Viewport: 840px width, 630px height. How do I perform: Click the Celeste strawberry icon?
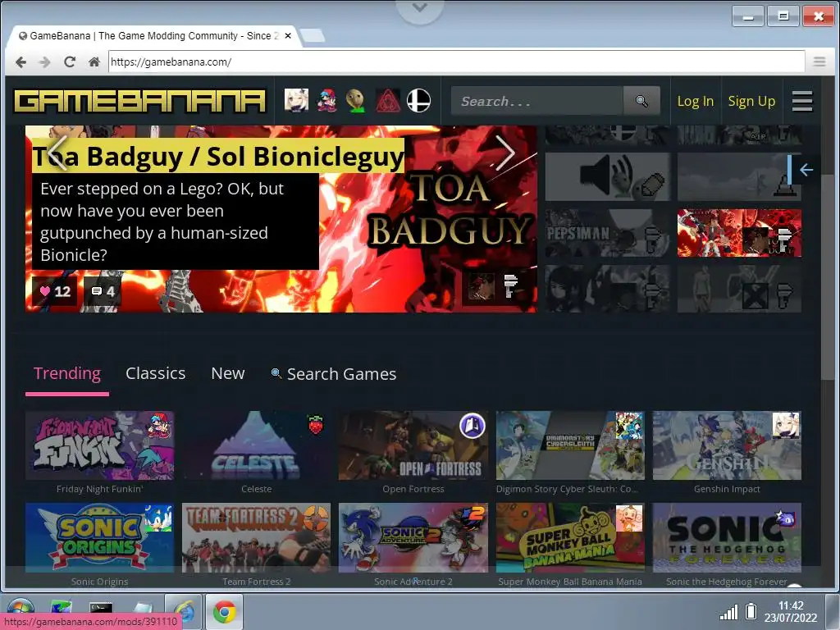pos(316,424)
